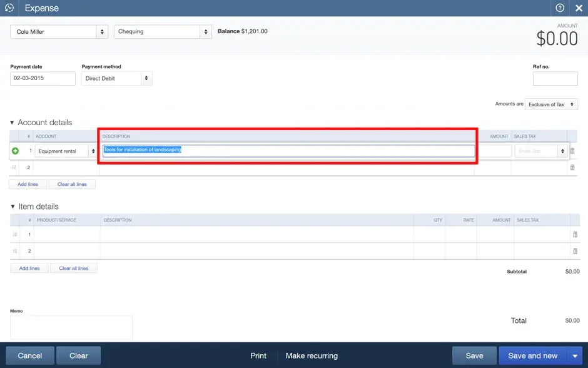Click the Clear button
This screenshot has width=588, height=368.
click(78, 355)
